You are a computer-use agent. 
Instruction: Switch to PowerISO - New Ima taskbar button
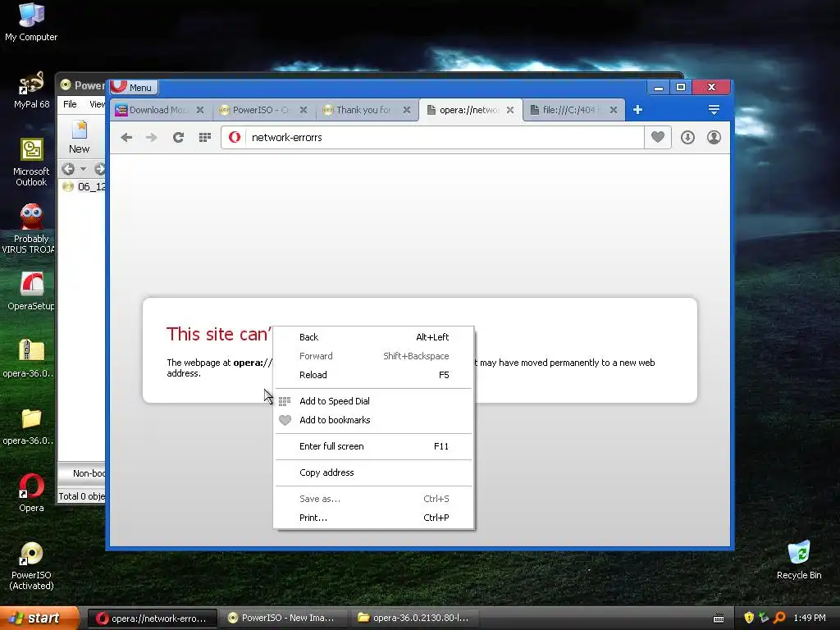point(283,619)
